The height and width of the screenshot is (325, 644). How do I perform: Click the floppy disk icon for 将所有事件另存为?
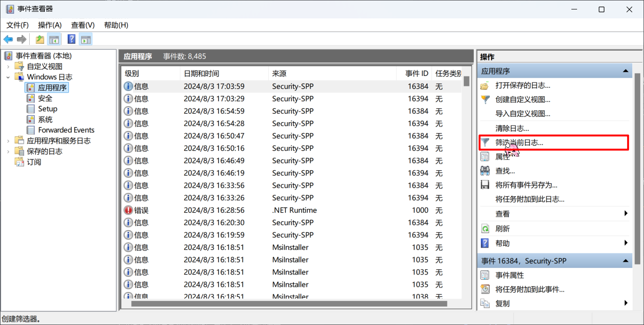click(485, 185)
